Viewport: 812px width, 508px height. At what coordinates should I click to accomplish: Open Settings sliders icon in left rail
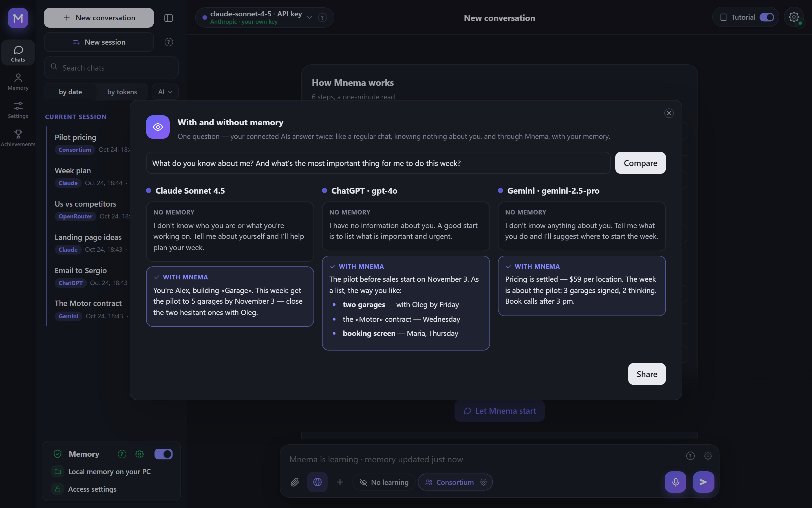click(x=18, y=110)
